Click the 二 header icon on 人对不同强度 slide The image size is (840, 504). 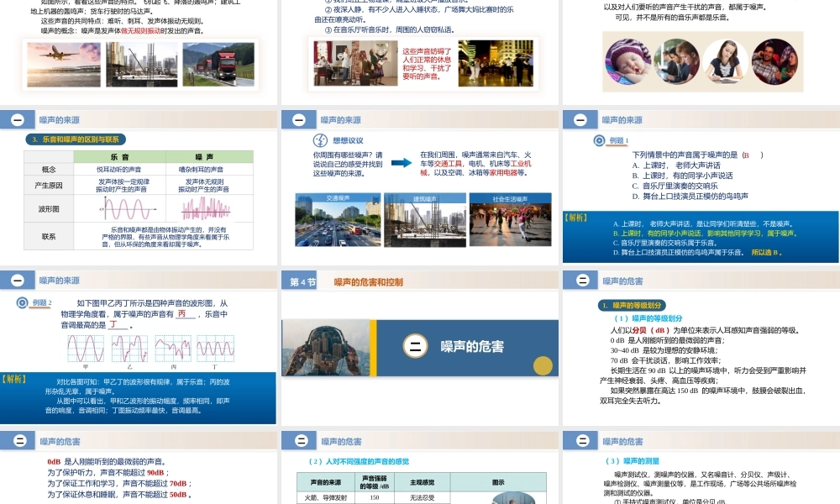pos(301,441)
